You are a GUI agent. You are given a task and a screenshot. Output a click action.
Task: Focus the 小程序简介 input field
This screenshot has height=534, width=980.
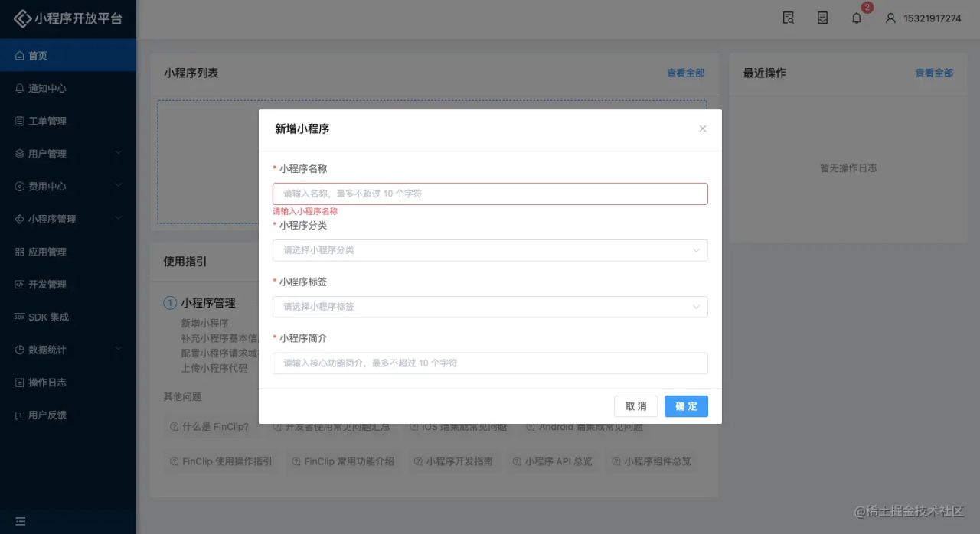490,363
